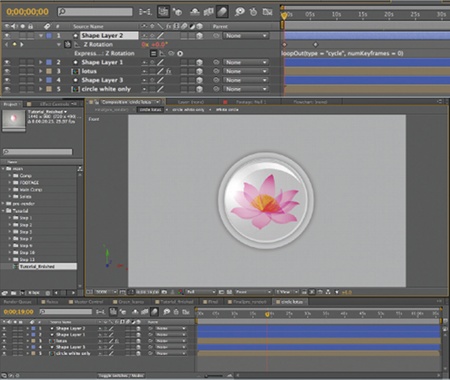450x380 pixels.
Task: Click the Show Channel color icon in the viewer
Action: pos(180,292)
